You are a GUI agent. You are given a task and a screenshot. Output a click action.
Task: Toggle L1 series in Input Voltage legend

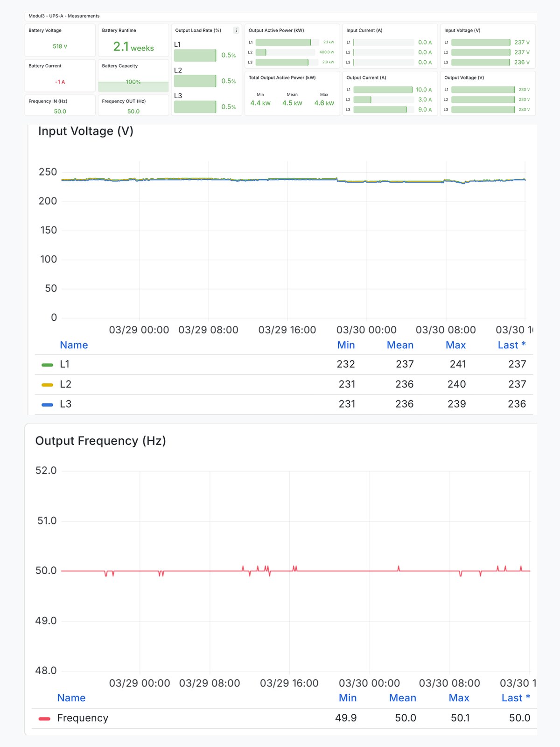click(x=64, y=364)
